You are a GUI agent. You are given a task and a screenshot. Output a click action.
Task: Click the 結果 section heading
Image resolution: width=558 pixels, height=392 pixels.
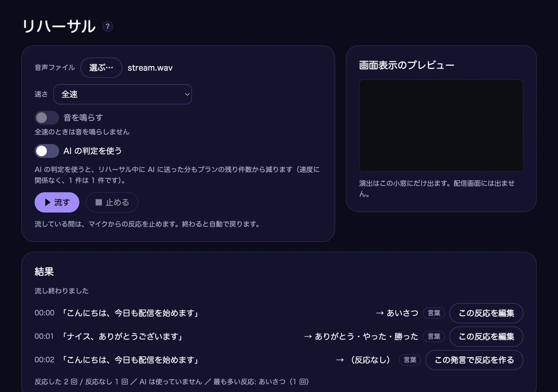44,272
